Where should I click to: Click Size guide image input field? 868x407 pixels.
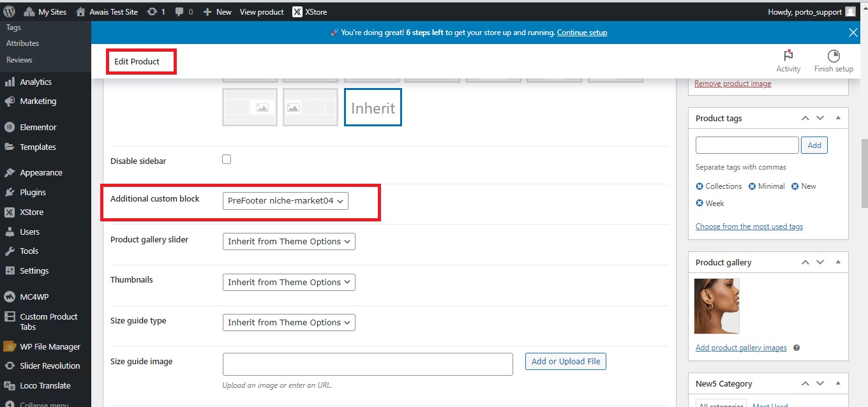coord(368,364)
